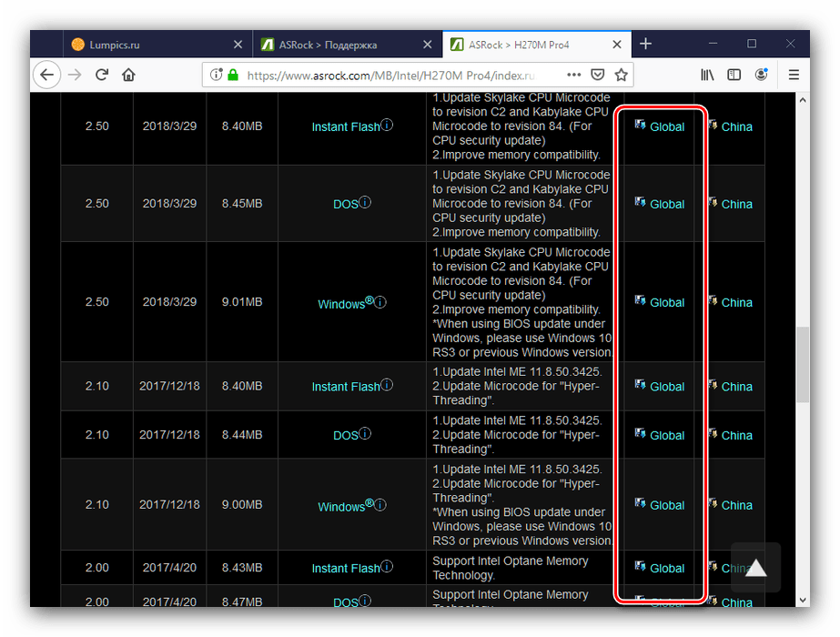Click DOS link for 2.00 8.47MB row

(x=346, y=602)
